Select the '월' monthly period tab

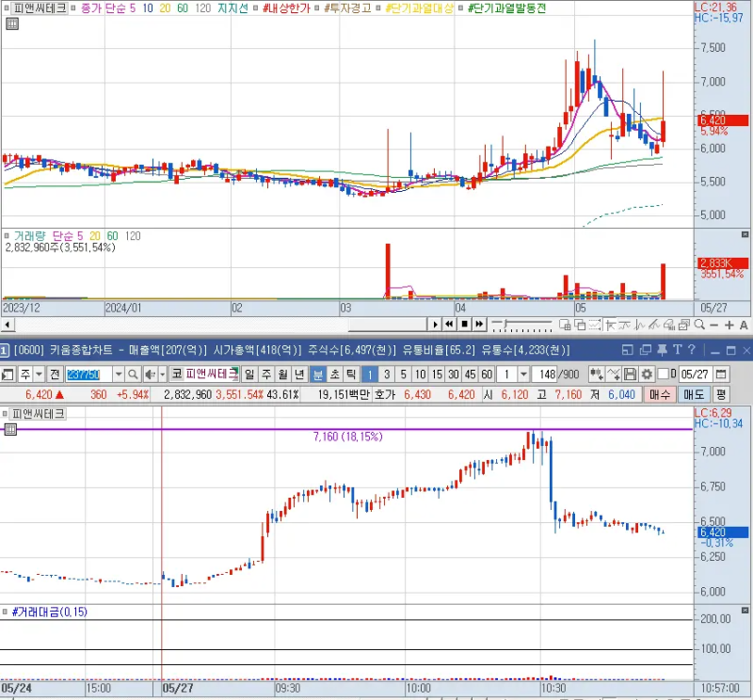pos(283,374)
